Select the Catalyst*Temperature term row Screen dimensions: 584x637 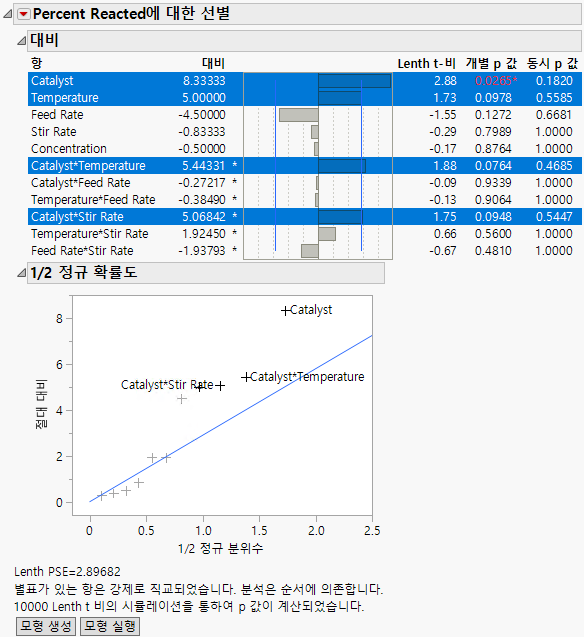[x=305, y=166]
